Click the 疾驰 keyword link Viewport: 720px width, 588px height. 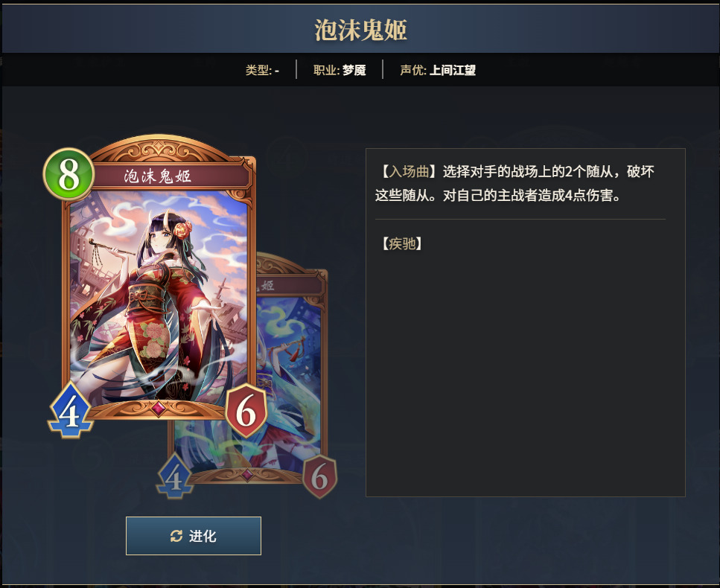(402, 243)
